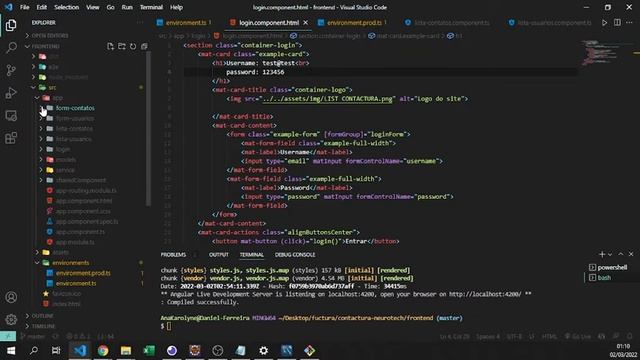Open Windows Settings gear on taskbar
This screenshot has height=360, width=640.
coord(264,351)
